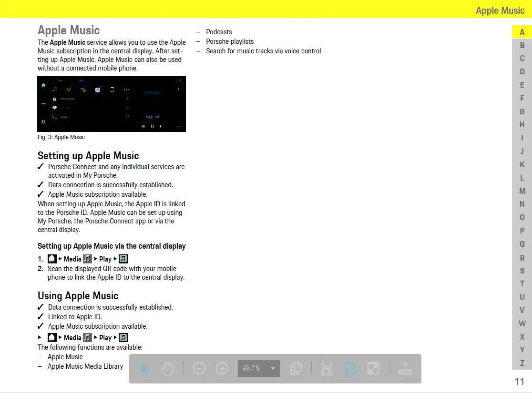Click the 'Setting up Apple Music' heading
The width and height of the screenshot is (532, 393).
tap(88, 156)
